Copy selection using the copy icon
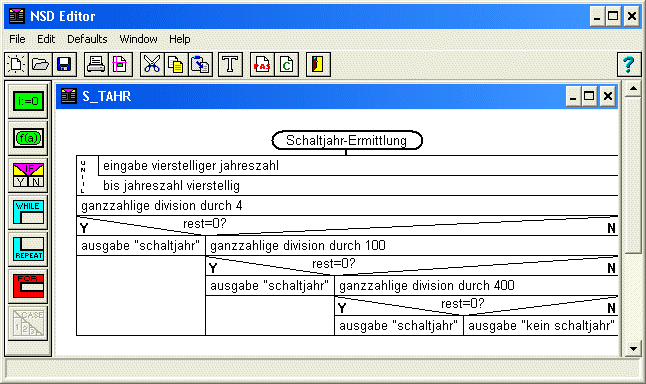 pyautogui.click(x=176, y=65)
